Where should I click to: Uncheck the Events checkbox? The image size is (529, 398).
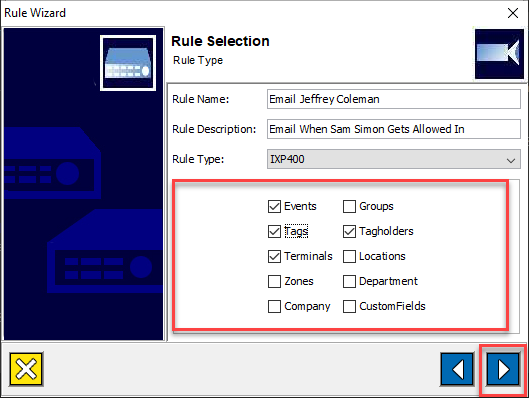tap(274, 206)
